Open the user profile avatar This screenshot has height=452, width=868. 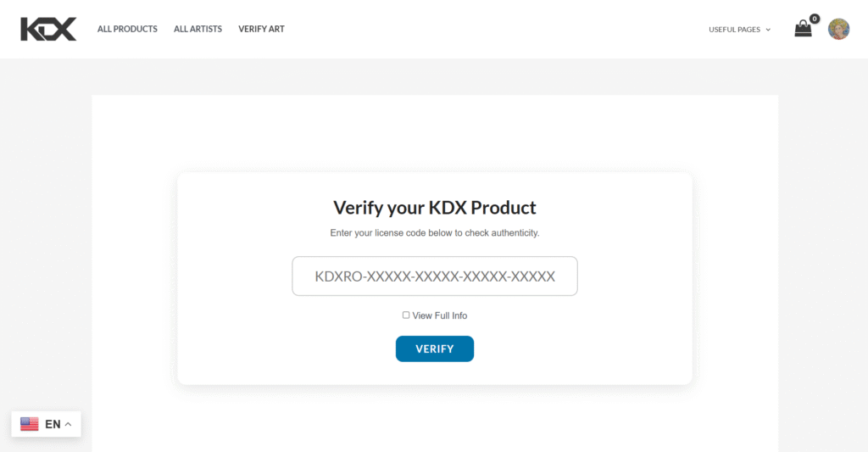click(838, 30)
